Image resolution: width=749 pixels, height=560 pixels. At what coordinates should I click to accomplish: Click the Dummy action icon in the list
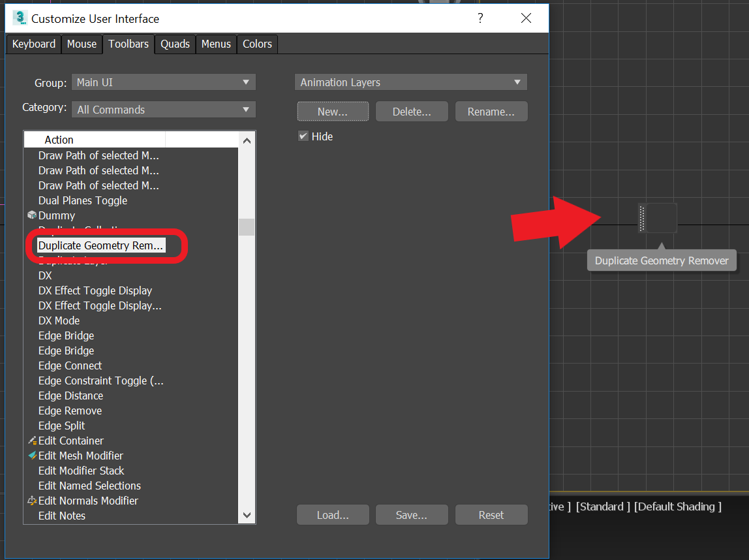(x=31, y=215)
